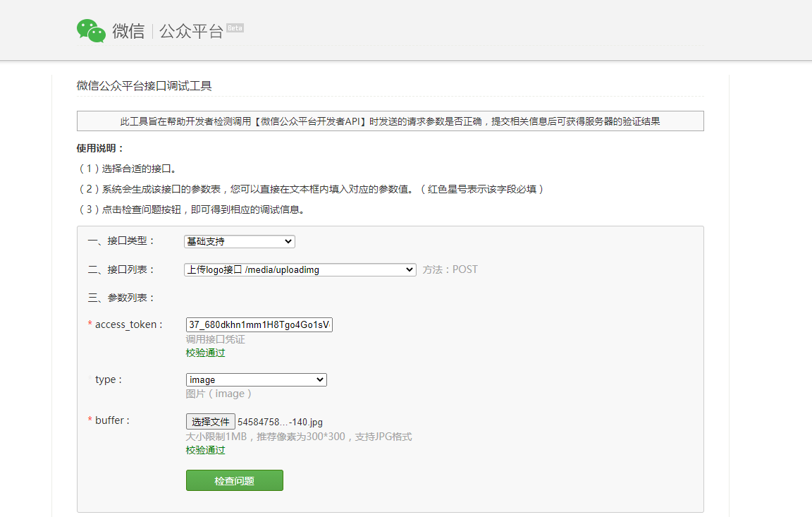This screenshot has height=517, width=812.
Task: Click the 使用说明： heading
Action: (101, 148)
